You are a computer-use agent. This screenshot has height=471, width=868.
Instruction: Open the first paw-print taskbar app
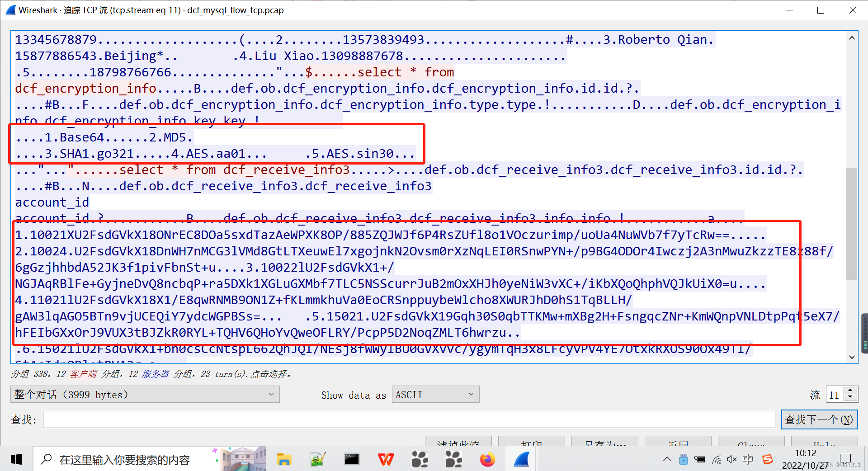(420, 460)
